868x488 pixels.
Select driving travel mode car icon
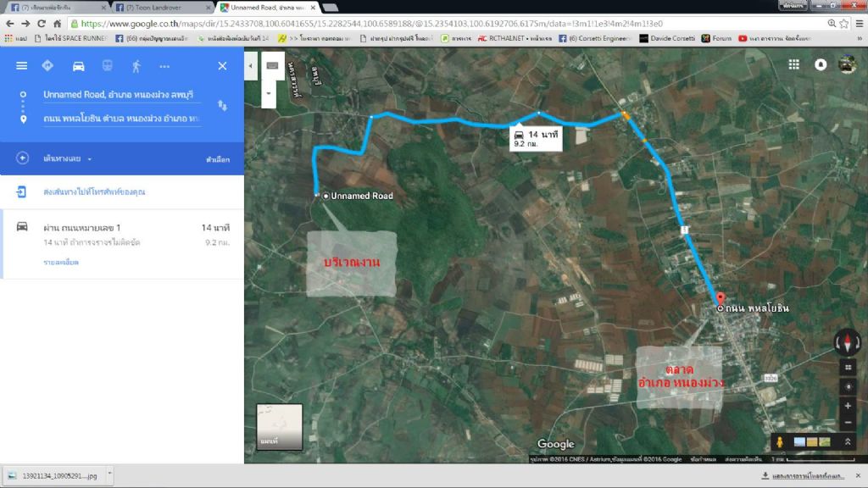pos(78,66)
